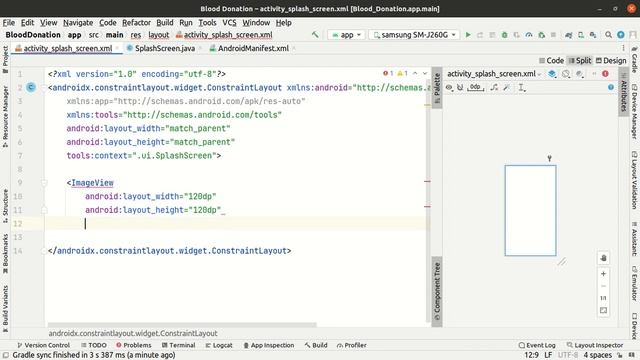Collapse the ConstraintLayout fold at line 2
640x360 pixels.
pyautogui.click(x=44, y=87)
